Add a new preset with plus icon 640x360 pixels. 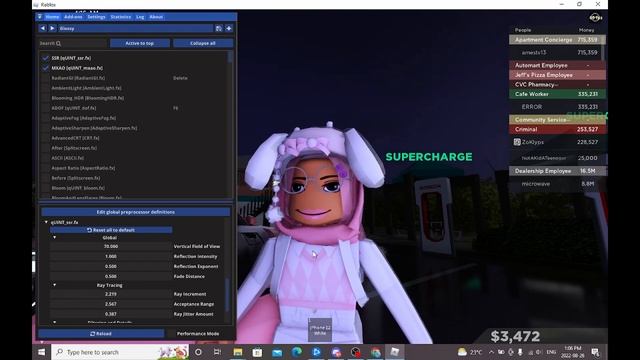point(229,28)
